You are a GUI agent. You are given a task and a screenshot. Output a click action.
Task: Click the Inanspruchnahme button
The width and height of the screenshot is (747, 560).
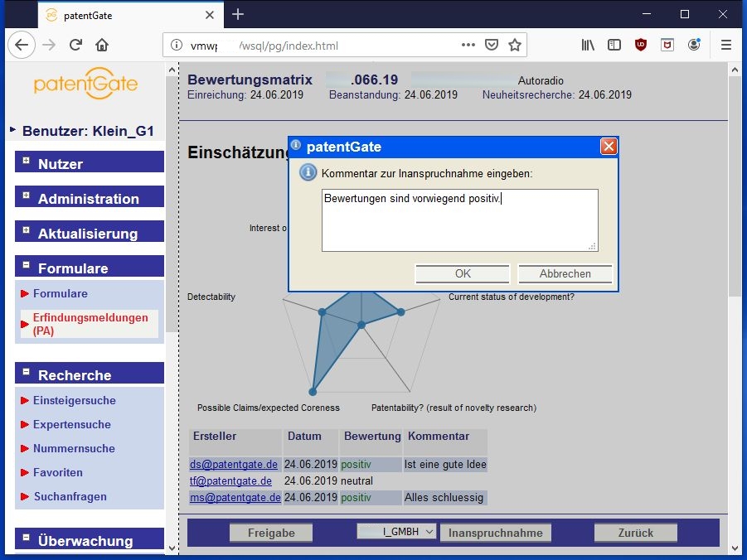pyautogui.click(x=496, y=533)
